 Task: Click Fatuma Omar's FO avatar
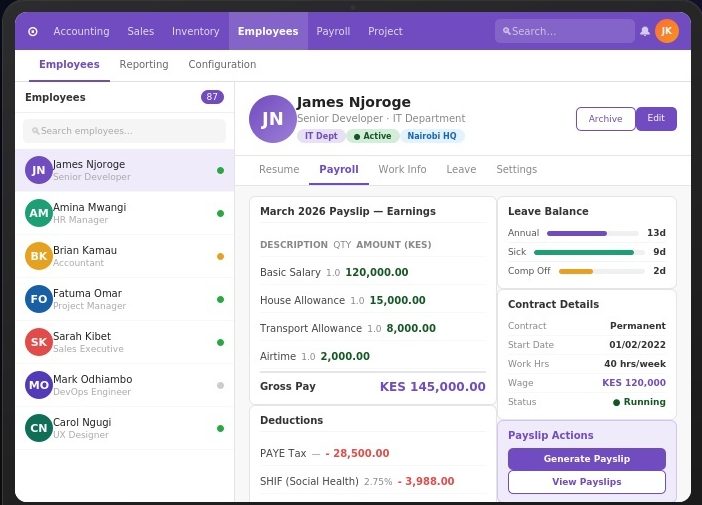click(x=39, y=299)
